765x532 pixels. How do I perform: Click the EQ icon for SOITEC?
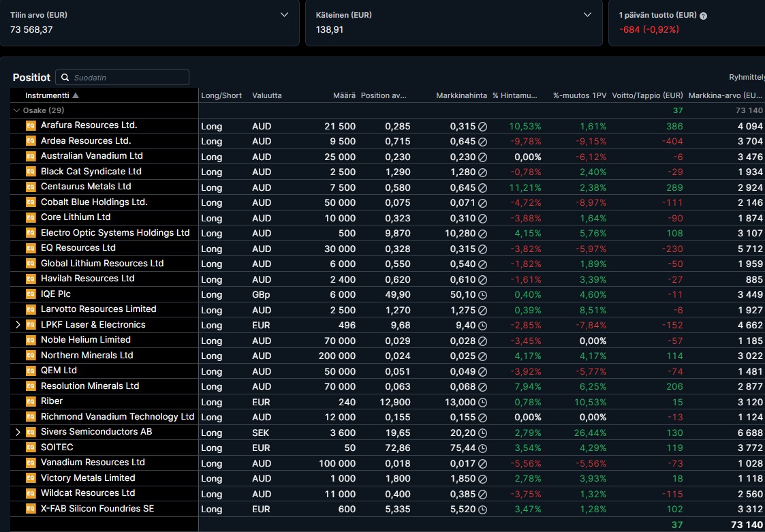pyautogui.click(x=31, y=448)
